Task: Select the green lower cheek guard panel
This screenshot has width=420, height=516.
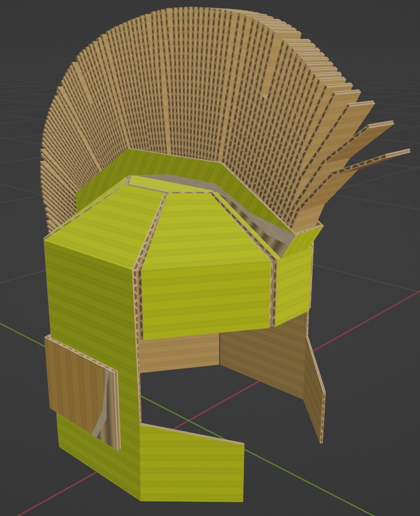Action: click(x=192, y=463)
